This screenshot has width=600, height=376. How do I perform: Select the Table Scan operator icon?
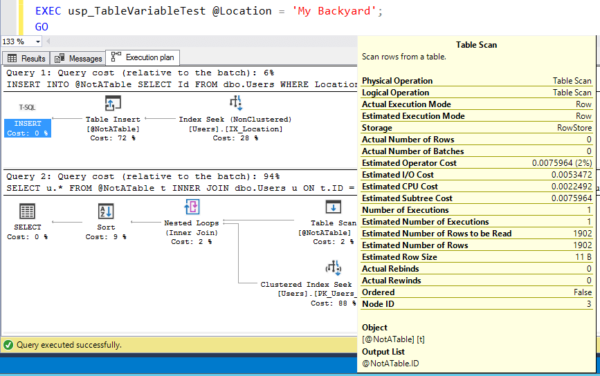click(333, 207)
